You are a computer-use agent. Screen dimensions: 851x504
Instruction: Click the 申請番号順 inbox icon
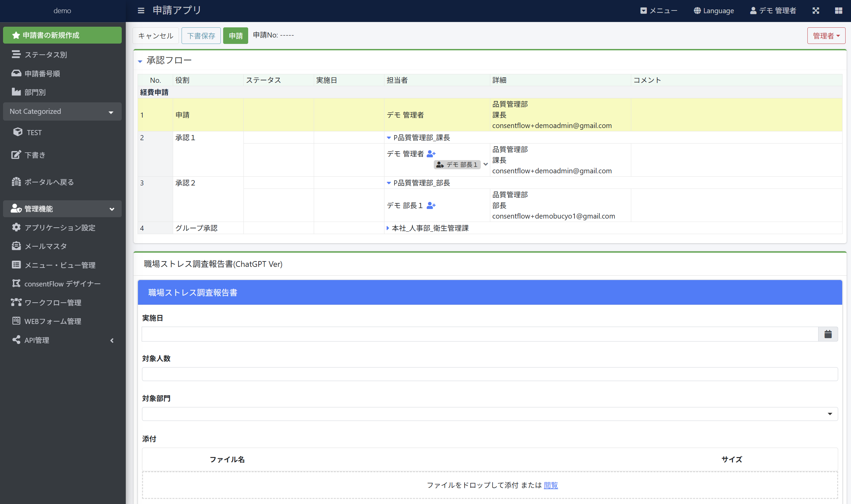tap(16, 73)
